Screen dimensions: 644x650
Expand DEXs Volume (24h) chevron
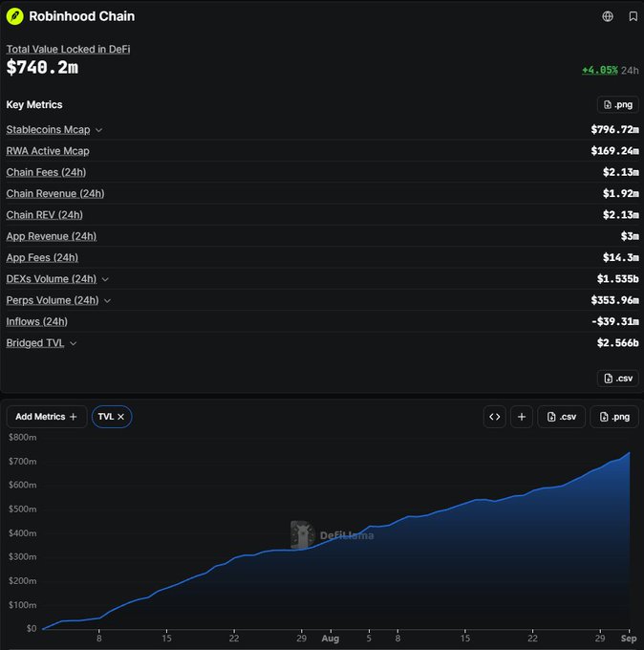click(x=105, y=279)
